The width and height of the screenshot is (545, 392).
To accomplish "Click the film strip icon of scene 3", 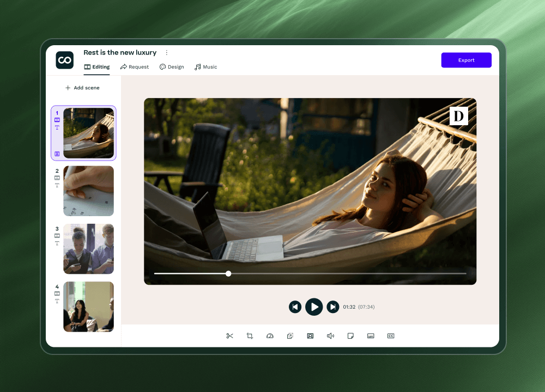I will (x=57, y=236).
